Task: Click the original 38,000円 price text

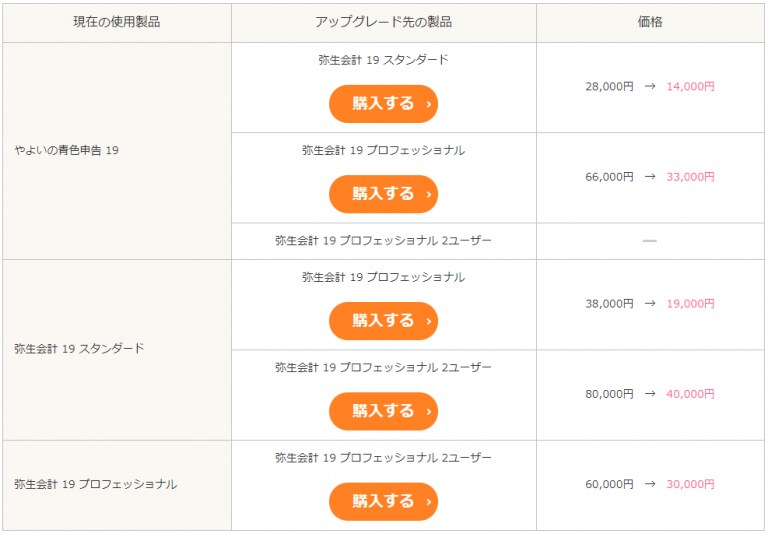Action: (609, 304)
